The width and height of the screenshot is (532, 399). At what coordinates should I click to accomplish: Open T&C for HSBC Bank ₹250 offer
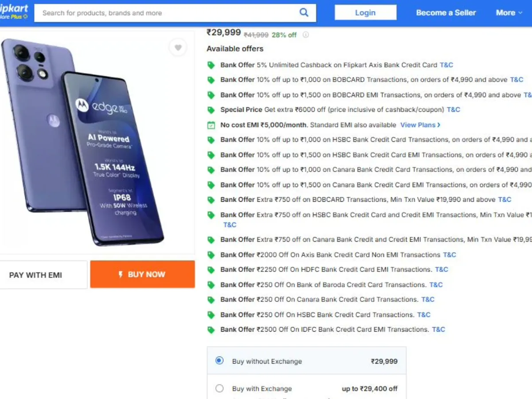coord(424,315)
